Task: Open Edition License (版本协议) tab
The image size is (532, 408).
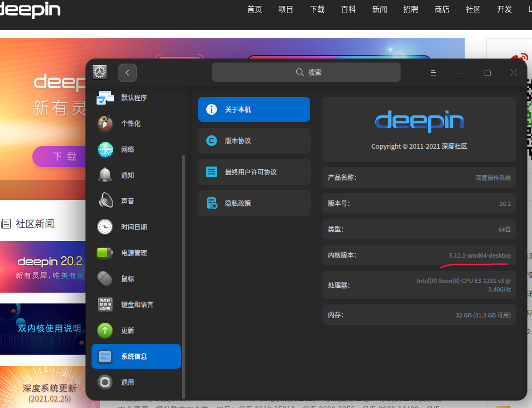Action: pyautogui.click(x=254, y=141)
